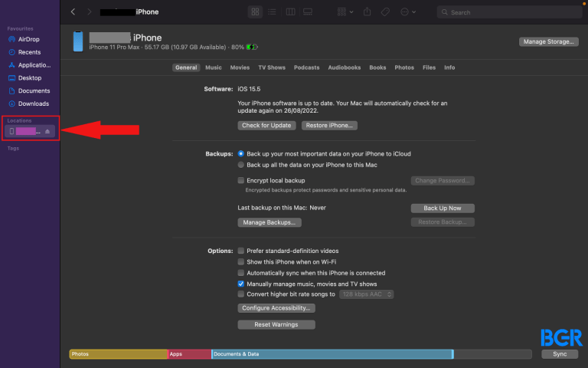Open Recents in the sidebar

click(29, 52)
